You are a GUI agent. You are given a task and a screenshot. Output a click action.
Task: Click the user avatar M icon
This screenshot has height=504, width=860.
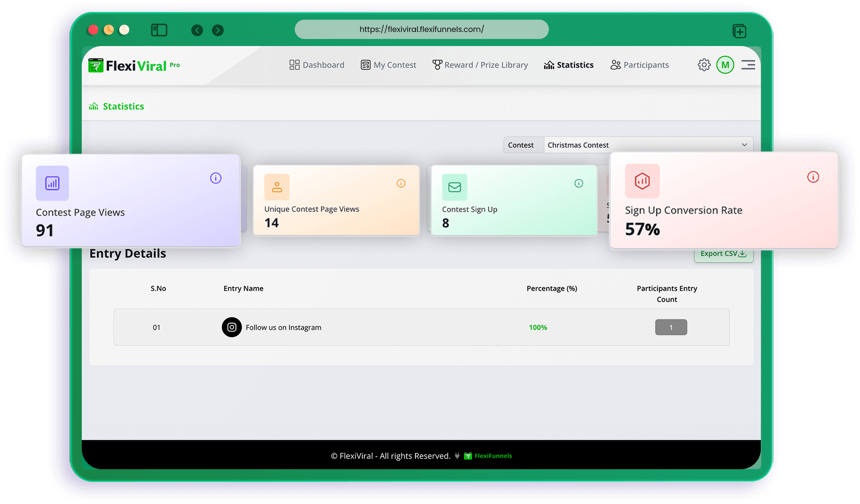tap(725, 65)
